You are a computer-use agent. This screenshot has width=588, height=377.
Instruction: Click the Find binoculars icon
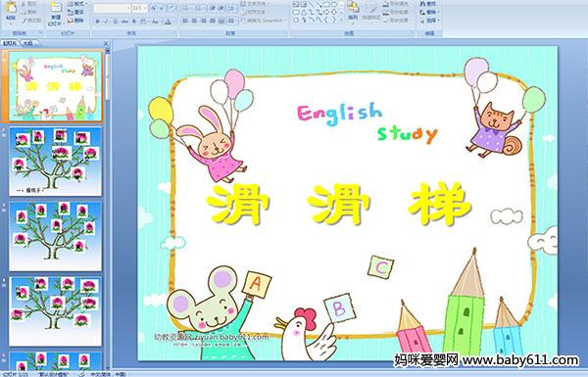click(x=422, y=4)
